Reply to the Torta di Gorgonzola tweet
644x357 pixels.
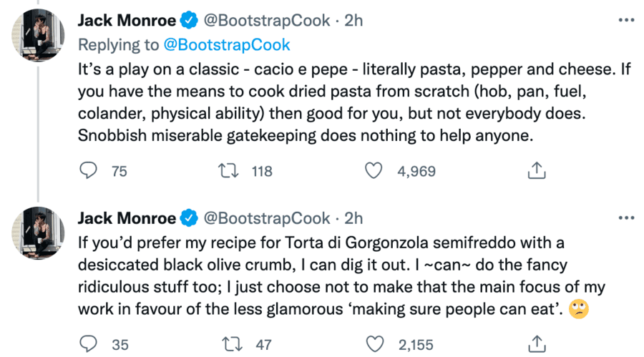87,344
